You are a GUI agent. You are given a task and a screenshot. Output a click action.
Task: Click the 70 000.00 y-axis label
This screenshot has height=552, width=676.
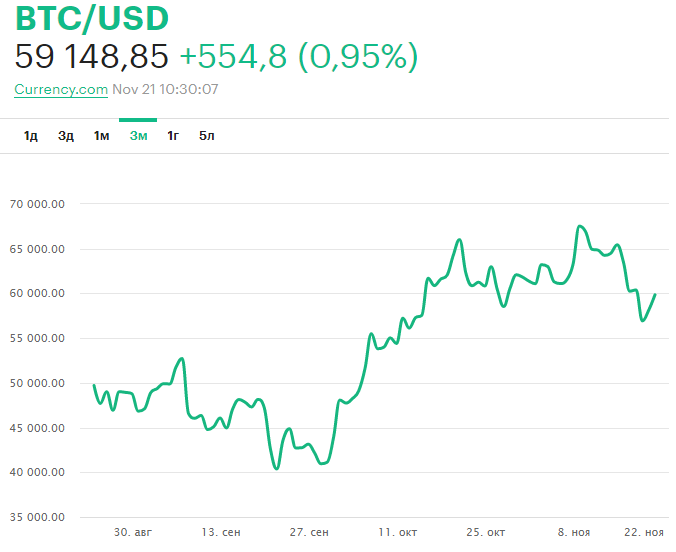pyautogui.click(x=37, y=204)
